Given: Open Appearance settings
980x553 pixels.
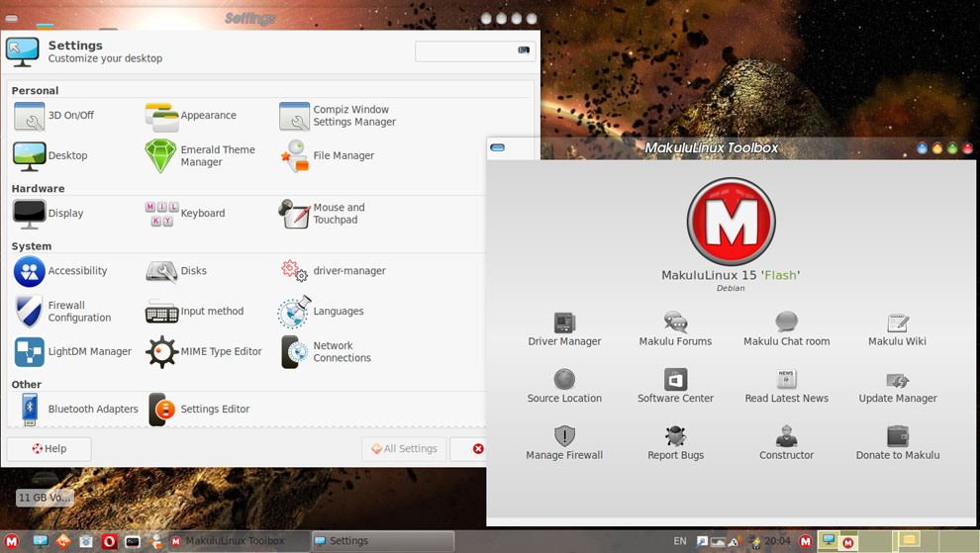Looking at the screenshot, I should click(191, 116).
